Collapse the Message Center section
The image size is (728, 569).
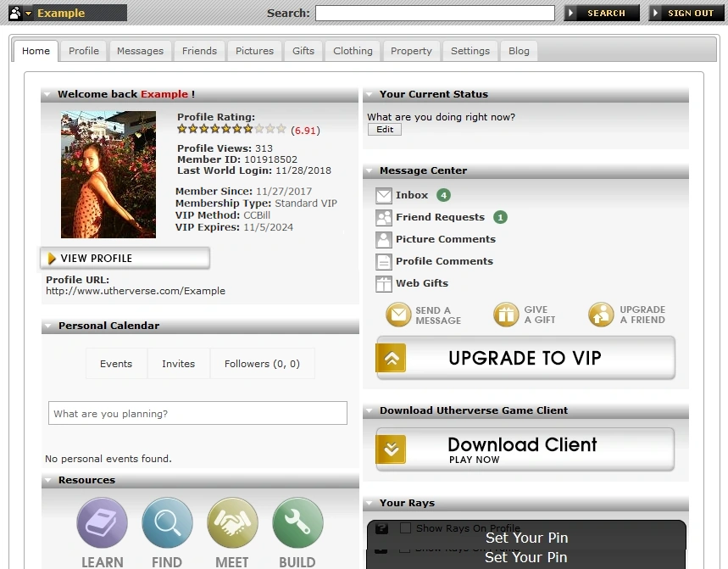[370, 170]
